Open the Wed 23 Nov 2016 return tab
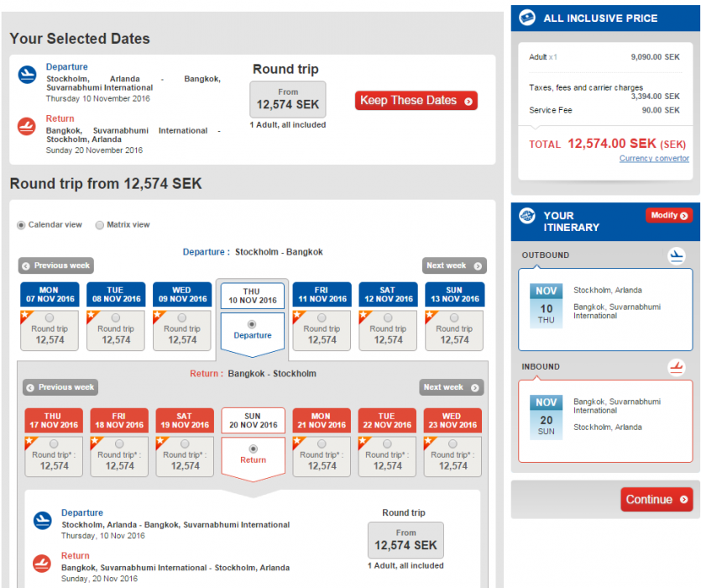 [x=453, y=420]
